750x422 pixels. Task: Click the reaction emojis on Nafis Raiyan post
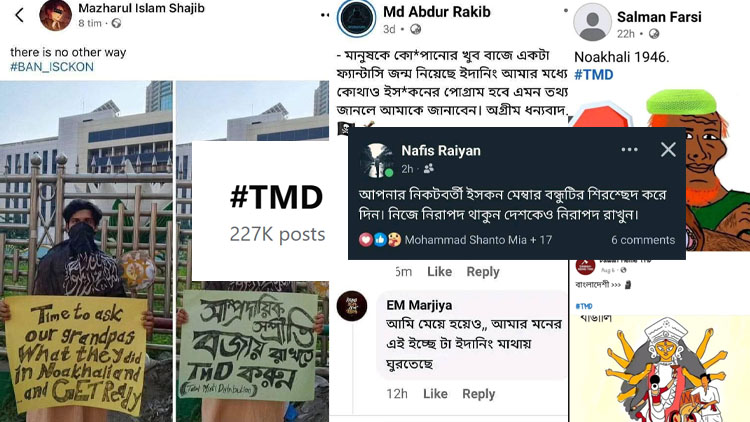(380, 240)
